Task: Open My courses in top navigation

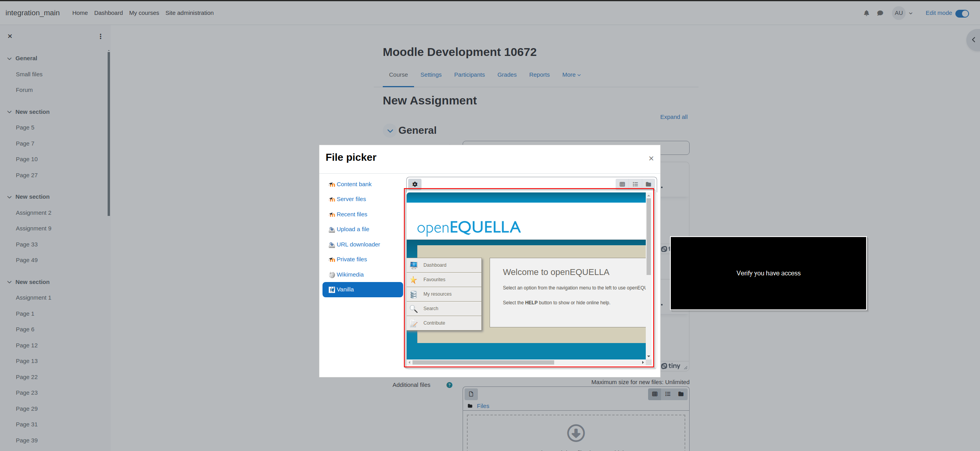Action: [x=144, y=13]
